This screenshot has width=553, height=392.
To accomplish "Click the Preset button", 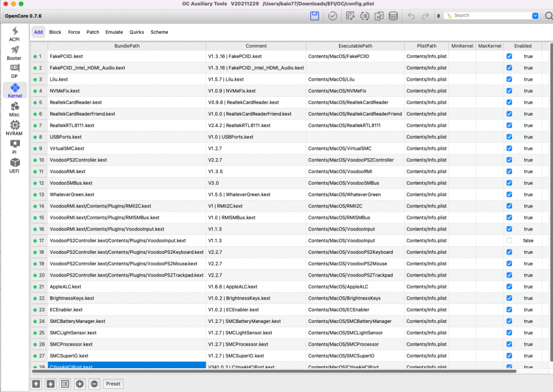I will point(113,384).
